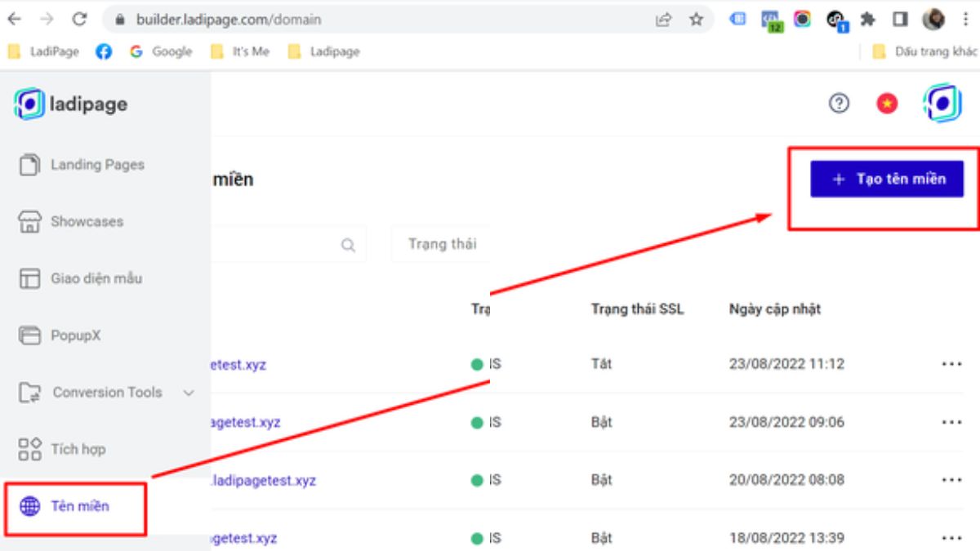Expand the Conversion Tools submenu
This screenshot has height=551, width=980.
189,393
